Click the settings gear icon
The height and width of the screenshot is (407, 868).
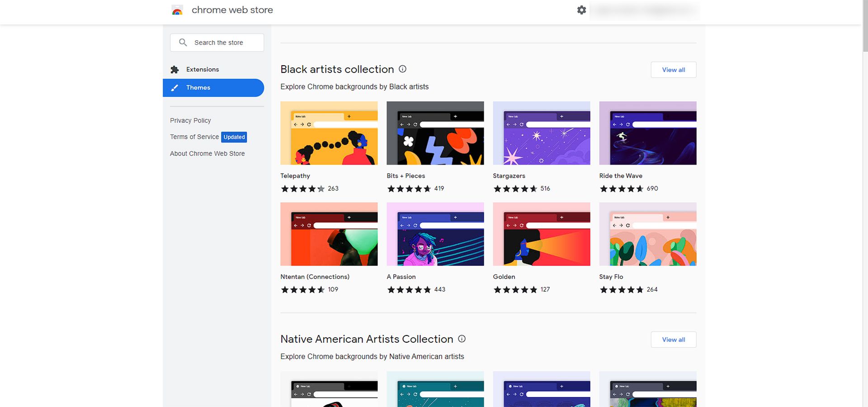pyautogui.click(x=581, y=10)
